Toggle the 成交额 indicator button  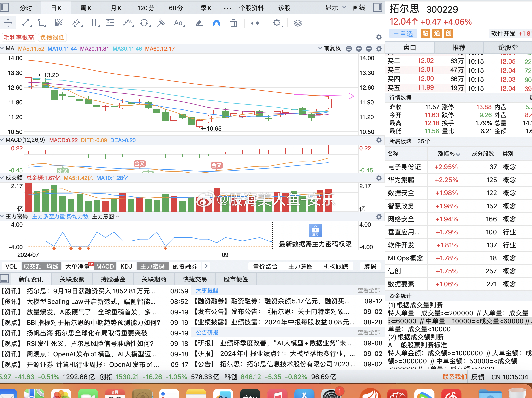(32, 266)
